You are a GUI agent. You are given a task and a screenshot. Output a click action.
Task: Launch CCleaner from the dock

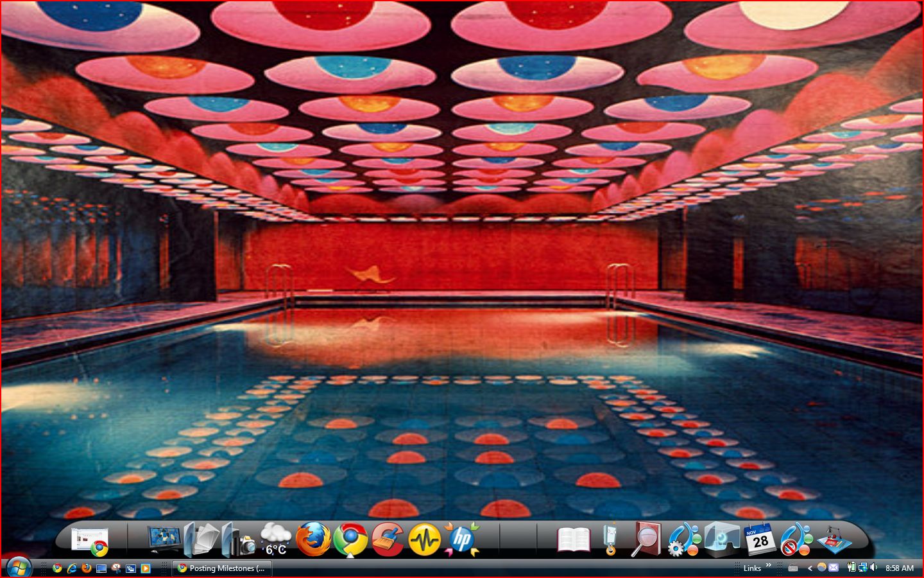pos(387,539)
